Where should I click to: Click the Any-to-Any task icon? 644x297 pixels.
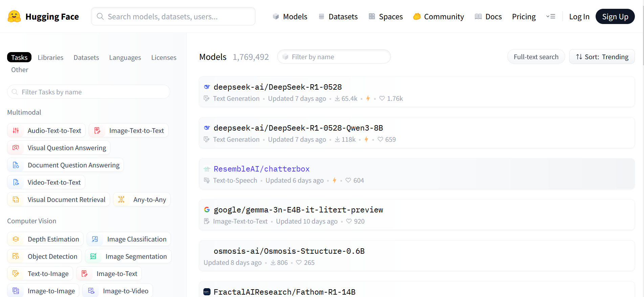click(x=121, y=200)
